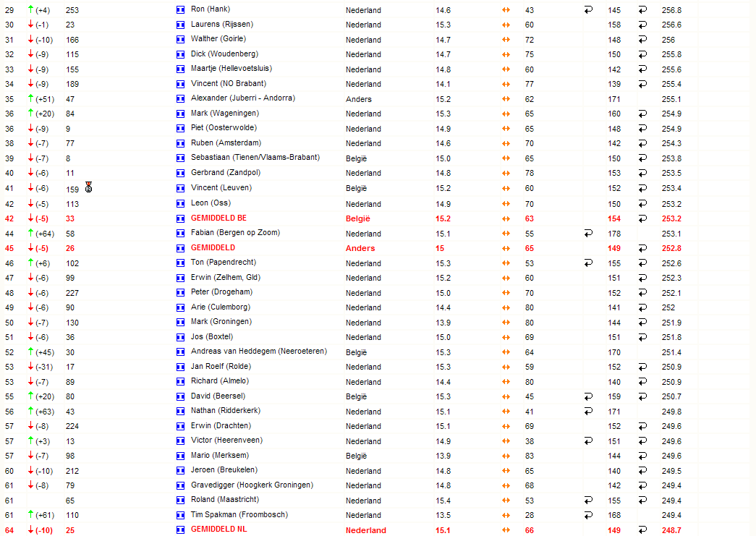Open Gravedigger (Hoogkerk Groningen) entry
756x536 pixels.
[252, 485]
